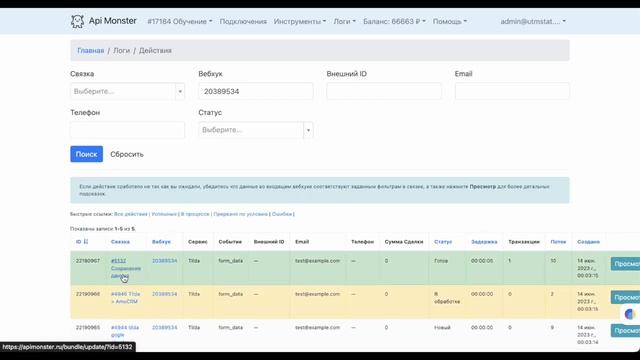640x360 pixels.
Task: Sort table by Создано column header
Action: [588, 242]
